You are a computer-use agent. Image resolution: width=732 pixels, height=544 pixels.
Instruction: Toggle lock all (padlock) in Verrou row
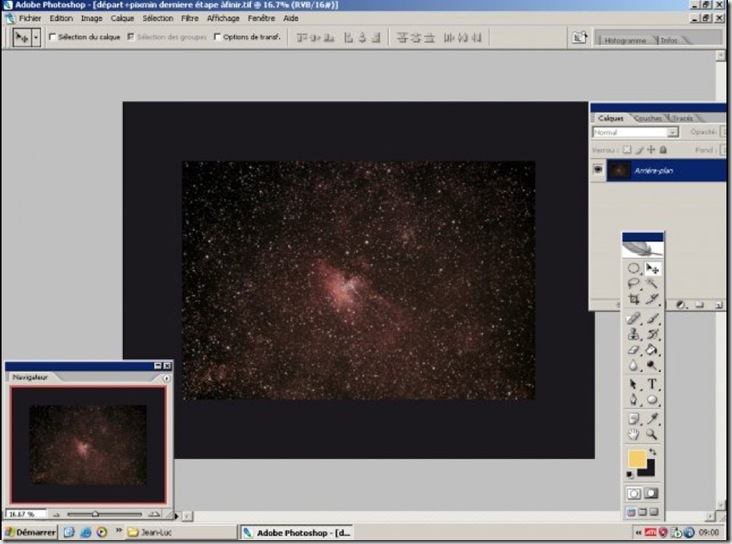click(663, 150)
